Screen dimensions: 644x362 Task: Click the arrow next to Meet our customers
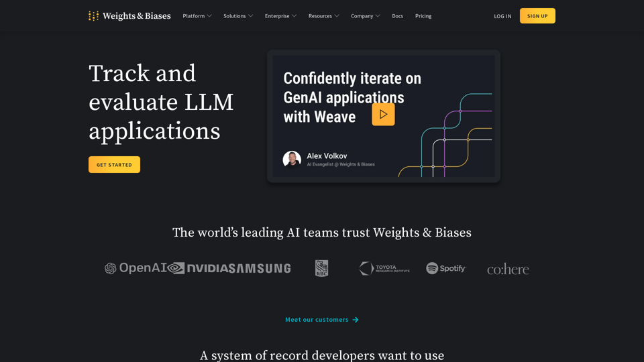(356, 320)
